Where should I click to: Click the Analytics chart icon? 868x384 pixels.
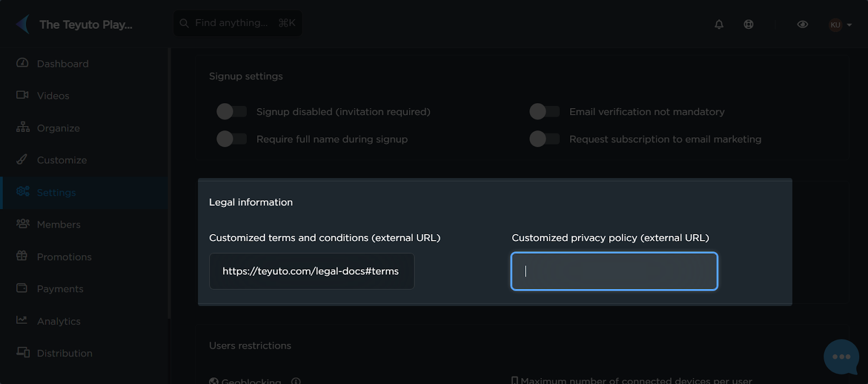[x=22, y=320]
